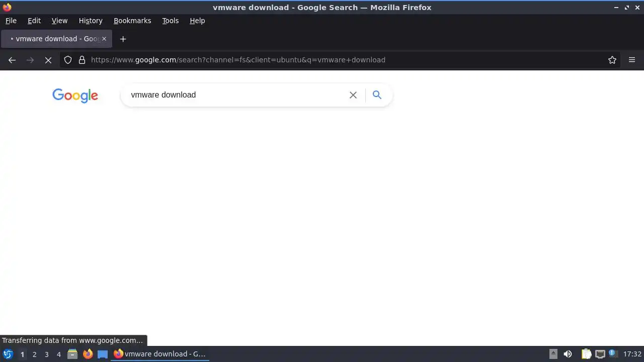Open clipboard manager tray icon
This screenshot has height=362, width=644.
[586, 354]
